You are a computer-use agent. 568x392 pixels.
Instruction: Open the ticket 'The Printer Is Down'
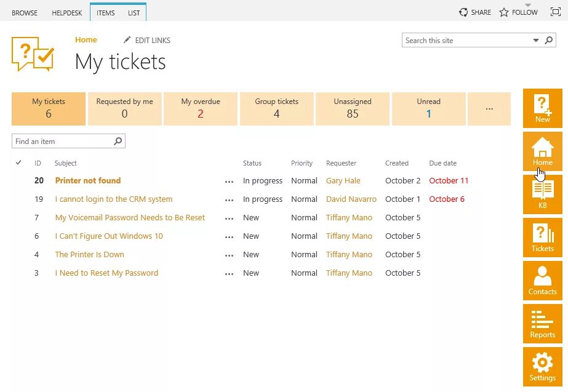(90, 255)
